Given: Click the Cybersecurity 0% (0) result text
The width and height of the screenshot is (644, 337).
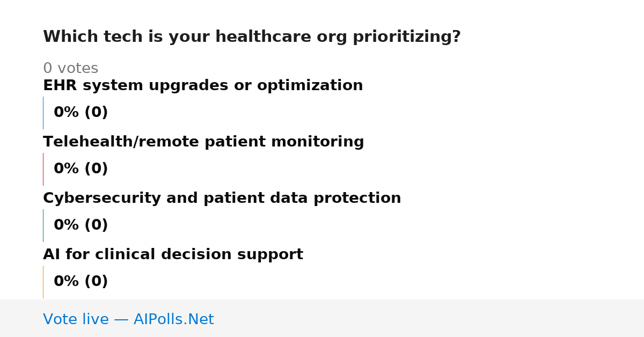Looking at the screenshot, I should [x=80, y=225].
